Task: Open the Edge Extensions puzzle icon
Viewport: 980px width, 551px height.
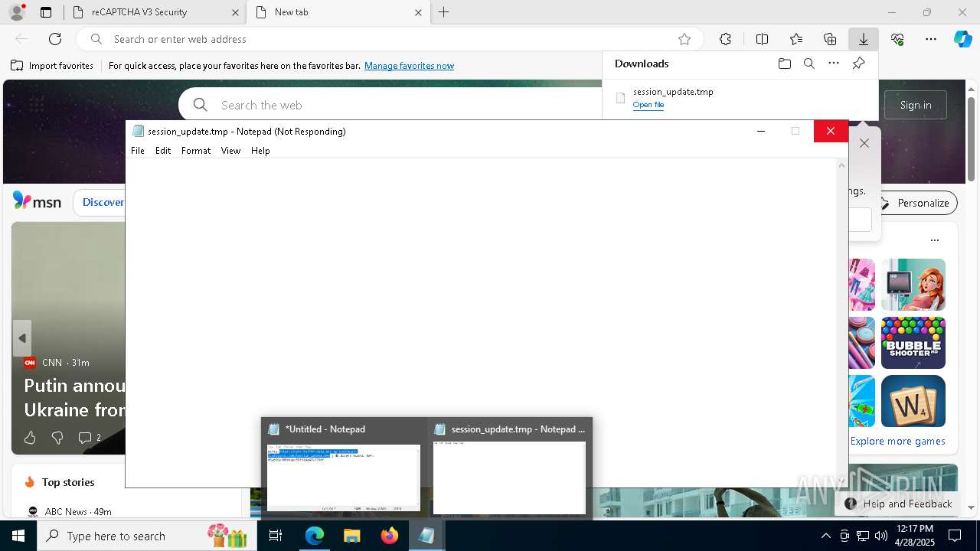Action: pyautogui.click(x=725, y=39)
